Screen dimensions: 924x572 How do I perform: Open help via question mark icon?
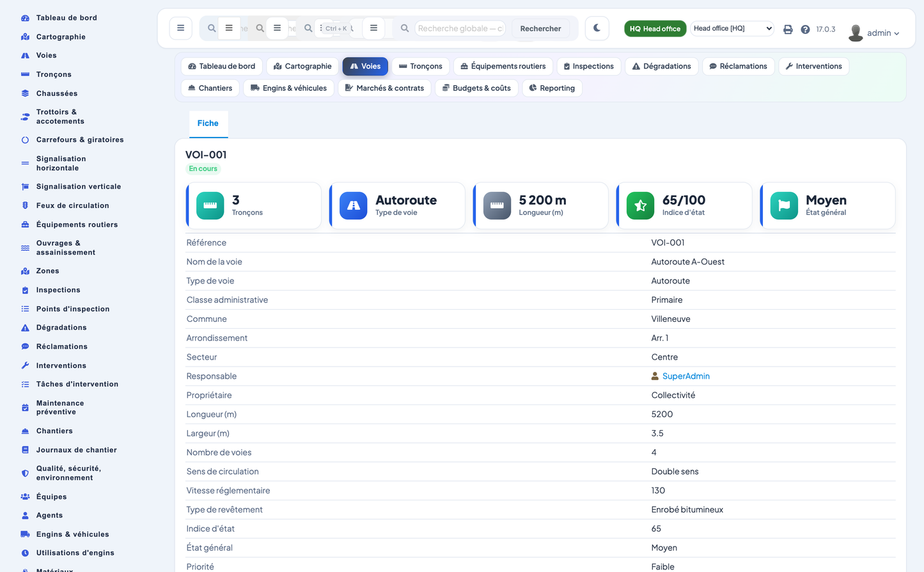click(805, 29)
